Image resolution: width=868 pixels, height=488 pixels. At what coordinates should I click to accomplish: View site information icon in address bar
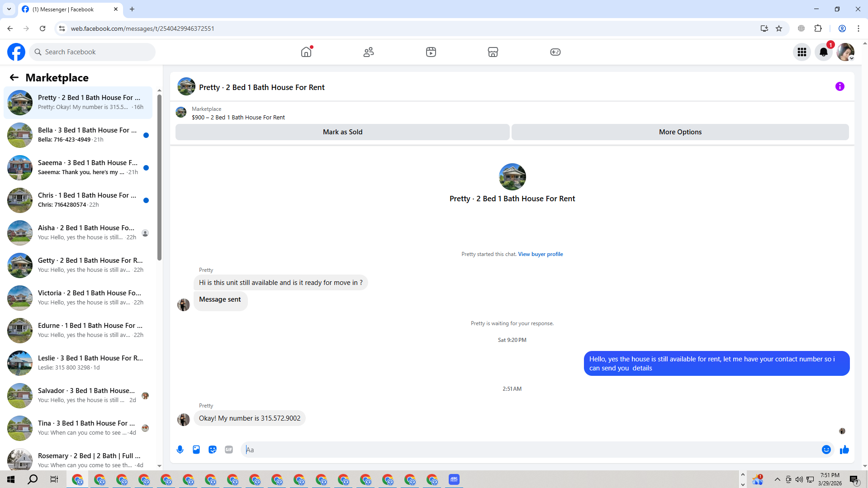(62, 28)
